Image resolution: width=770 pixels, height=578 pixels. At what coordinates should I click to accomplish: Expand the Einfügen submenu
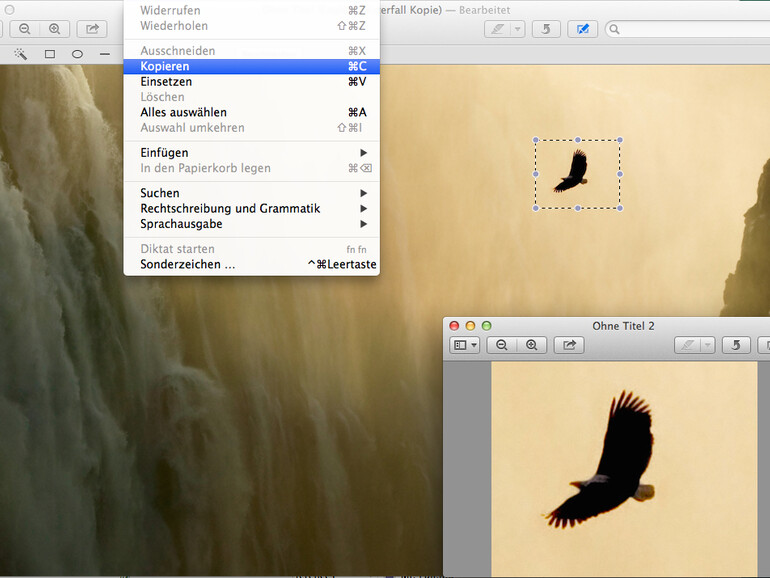[x=250, y=152]
